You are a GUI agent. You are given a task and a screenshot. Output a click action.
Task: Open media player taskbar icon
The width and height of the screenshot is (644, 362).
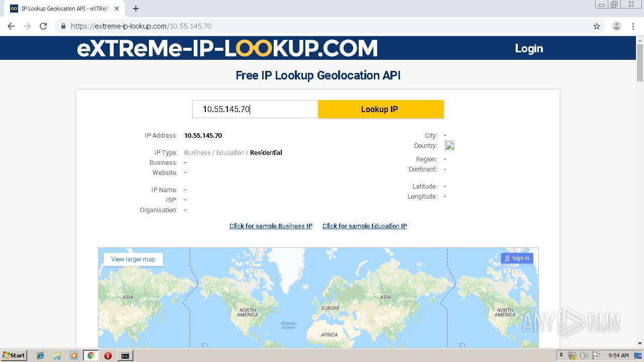74,355
